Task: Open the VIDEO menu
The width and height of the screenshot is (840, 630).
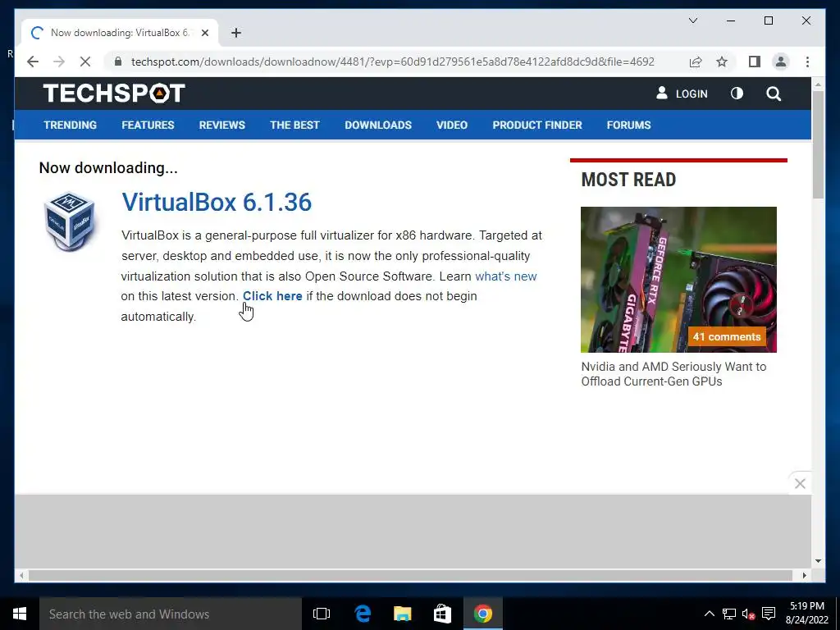Action: point(452,125)
